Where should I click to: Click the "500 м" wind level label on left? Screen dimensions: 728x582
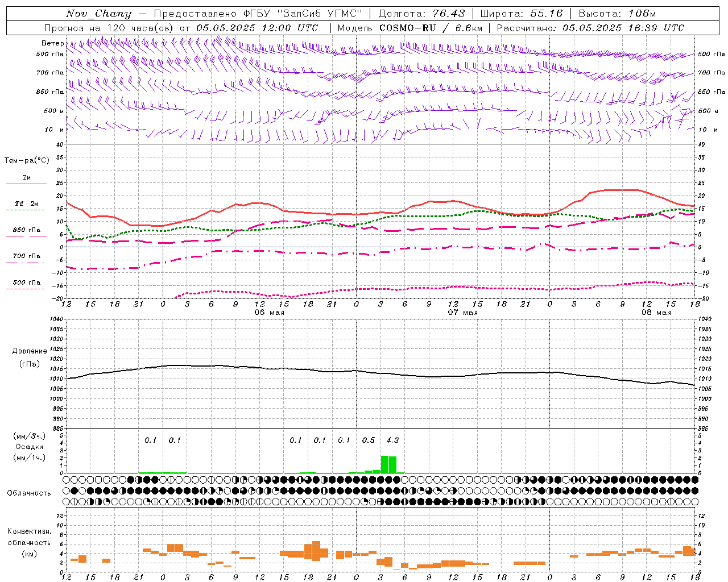[x=54, y=111]
